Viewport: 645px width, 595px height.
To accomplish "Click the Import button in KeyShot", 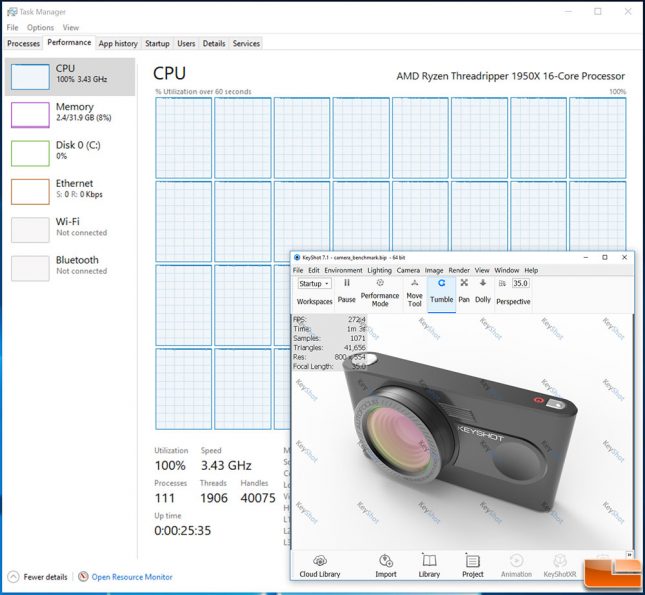I will (x=386, y=566).
